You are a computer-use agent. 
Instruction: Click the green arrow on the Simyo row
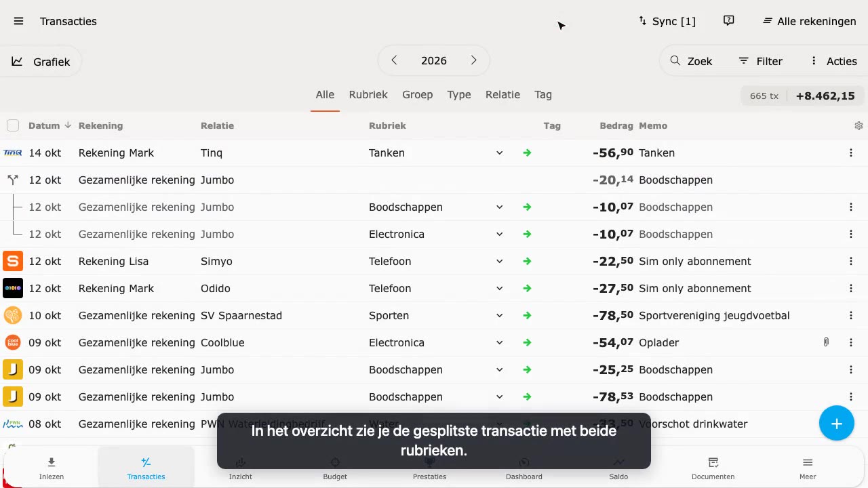coord(527,262)
